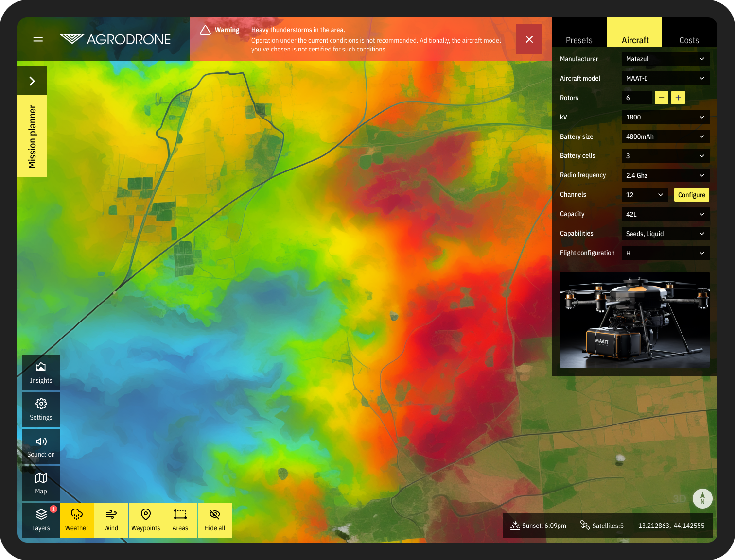Click the Capabilities label
Viewport: 735px width, 560px height.
[577, 234]
